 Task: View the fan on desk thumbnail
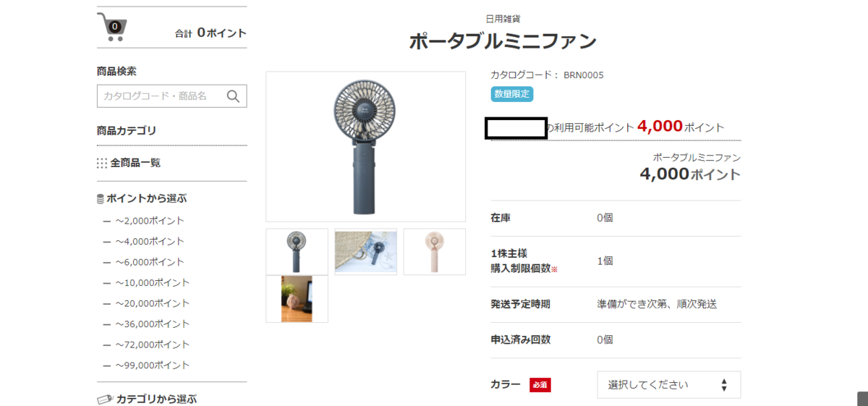(297, 299)
